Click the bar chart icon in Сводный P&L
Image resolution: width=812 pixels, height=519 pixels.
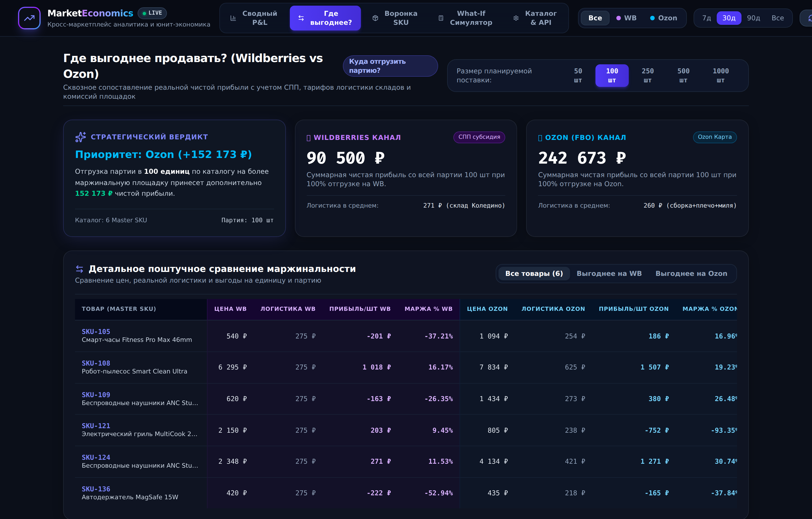coord(233,18)
